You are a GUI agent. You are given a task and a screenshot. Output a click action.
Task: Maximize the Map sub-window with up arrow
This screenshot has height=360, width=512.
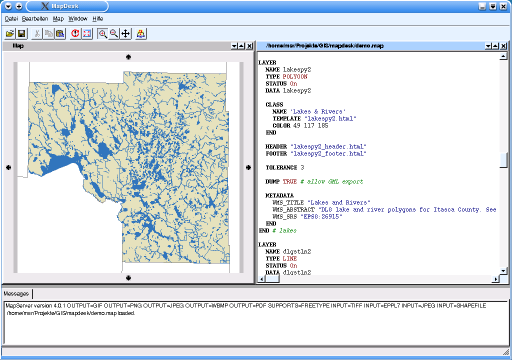point(242,46)
